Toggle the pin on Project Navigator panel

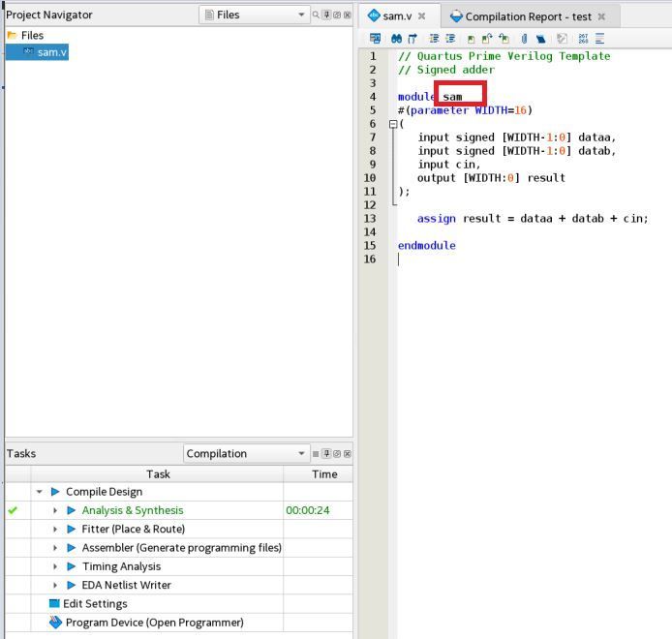(326, 15)
